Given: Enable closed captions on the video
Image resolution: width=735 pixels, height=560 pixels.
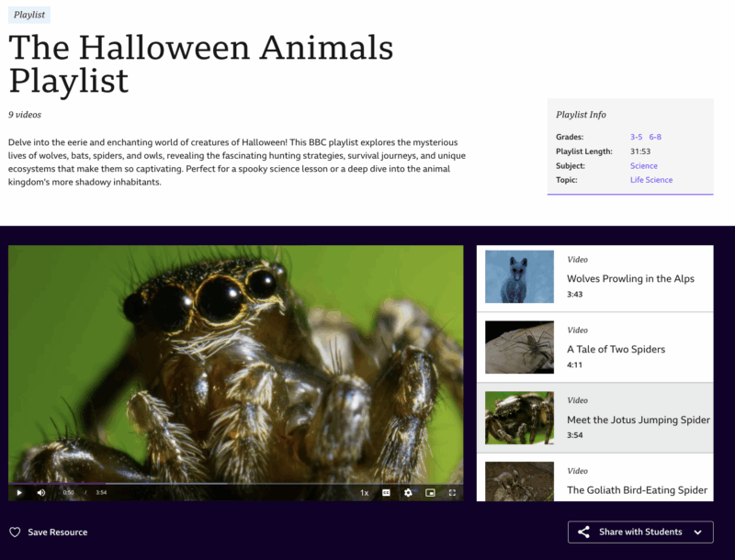Looking at the screenshot, I should tap(387, 492).
